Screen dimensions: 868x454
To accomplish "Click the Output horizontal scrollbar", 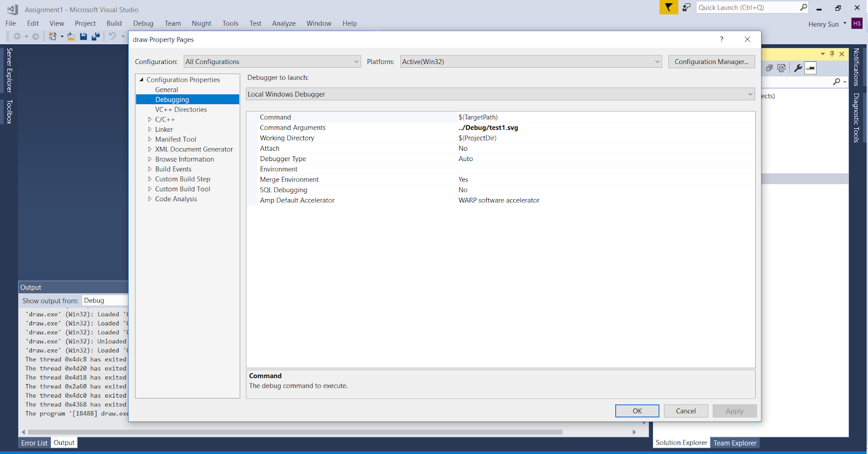I will click(x=295, y=432).
